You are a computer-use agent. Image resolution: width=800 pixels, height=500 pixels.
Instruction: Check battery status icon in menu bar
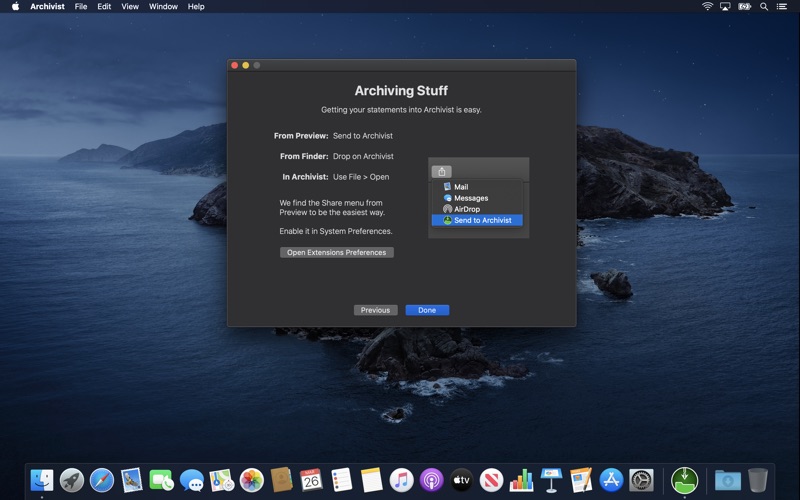point(744,6)
